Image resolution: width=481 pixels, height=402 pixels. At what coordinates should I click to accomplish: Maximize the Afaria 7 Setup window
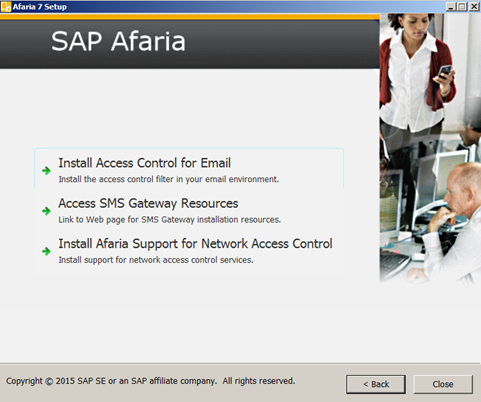pos(462,6)
